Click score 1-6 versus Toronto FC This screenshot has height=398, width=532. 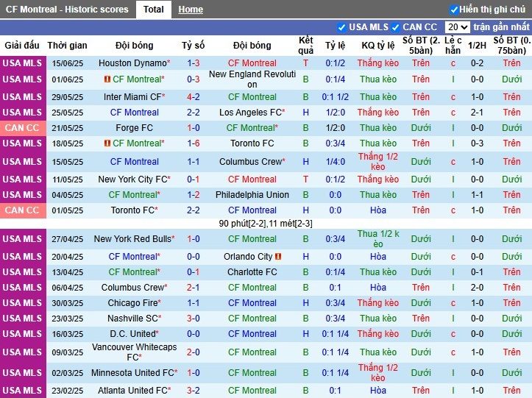point(194,143)
